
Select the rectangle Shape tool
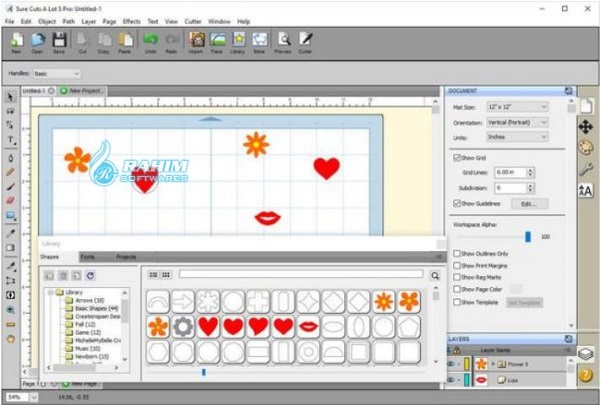(x=11, y=216)
